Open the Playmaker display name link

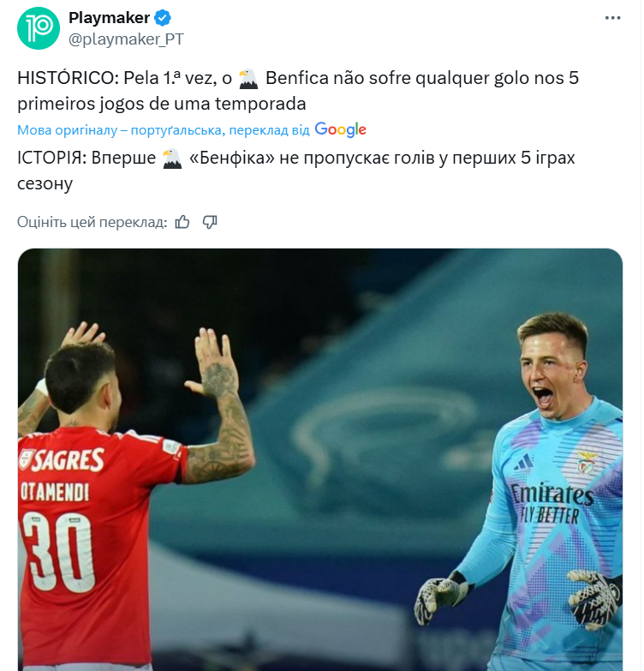point(109,18)
